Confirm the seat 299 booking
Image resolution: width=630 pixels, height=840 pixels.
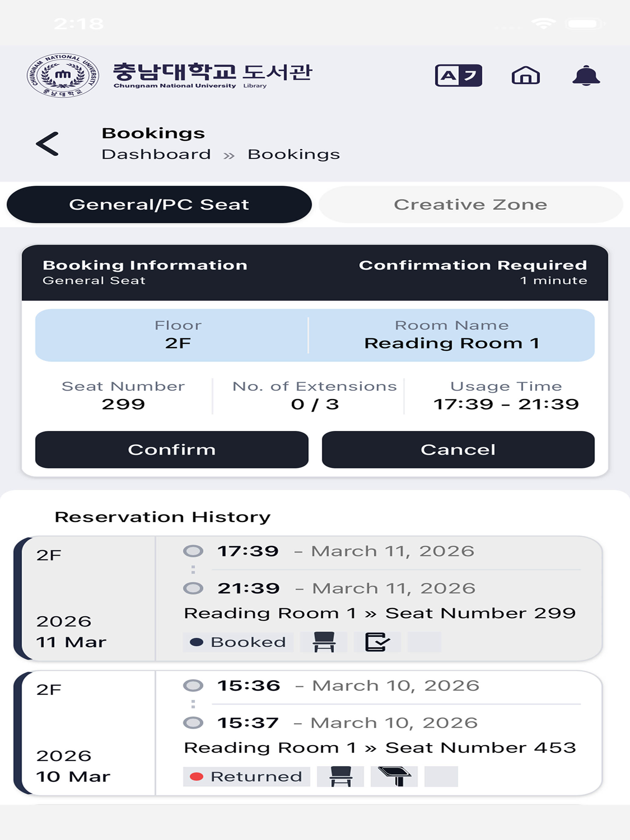click(x=172, y=450)
